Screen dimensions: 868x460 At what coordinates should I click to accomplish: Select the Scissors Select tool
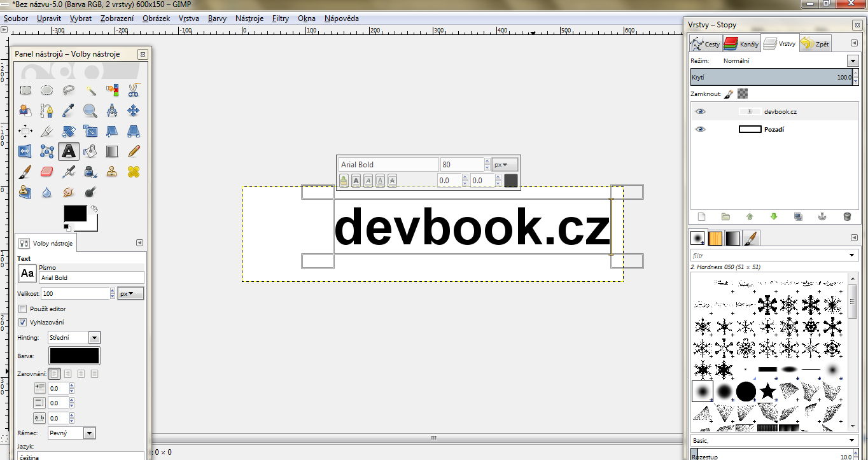tap(133, 90)
